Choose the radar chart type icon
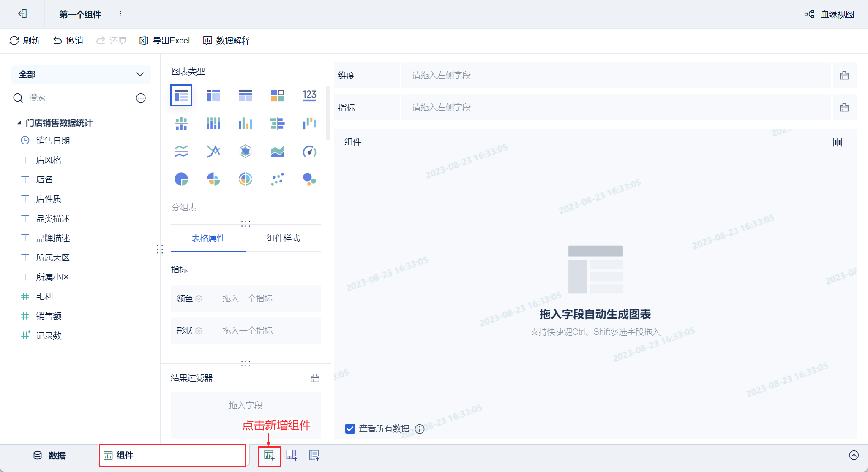The width and height of the screenshot is (868, 472). (245, 151)
